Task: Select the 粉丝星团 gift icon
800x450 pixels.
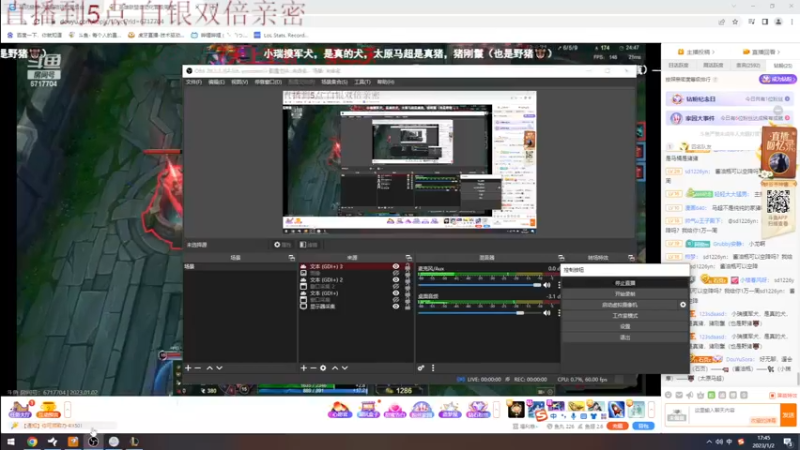Action: [422, 409]
